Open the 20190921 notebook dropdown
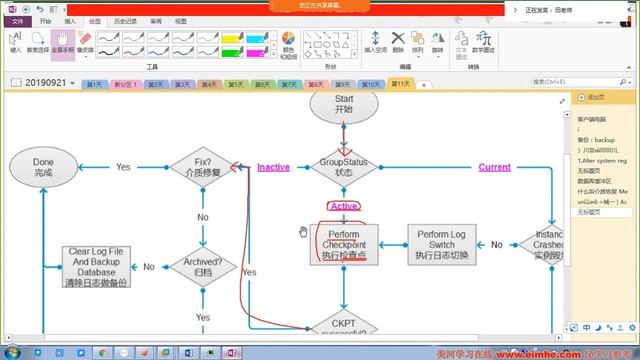This screenshot has height=360, width=640. (72, 83)
